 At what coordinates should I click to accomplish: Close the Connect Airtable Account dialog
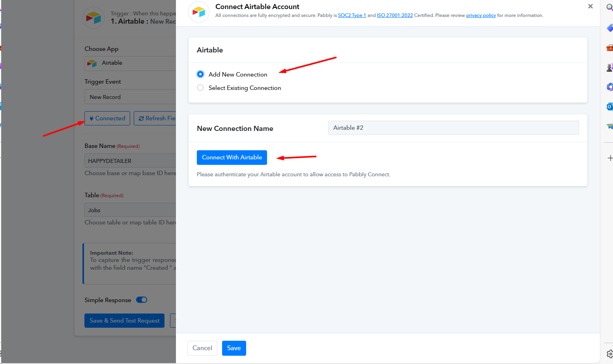590,6
